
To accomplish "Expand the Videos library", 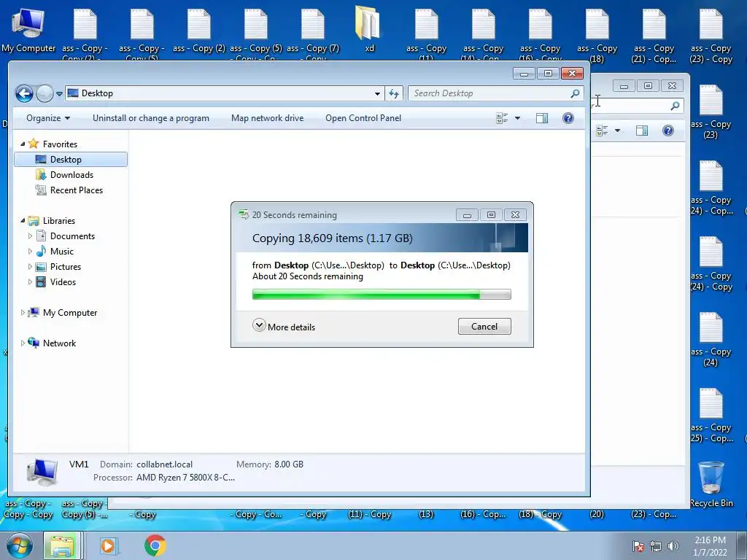I will (x=30, y=282).
